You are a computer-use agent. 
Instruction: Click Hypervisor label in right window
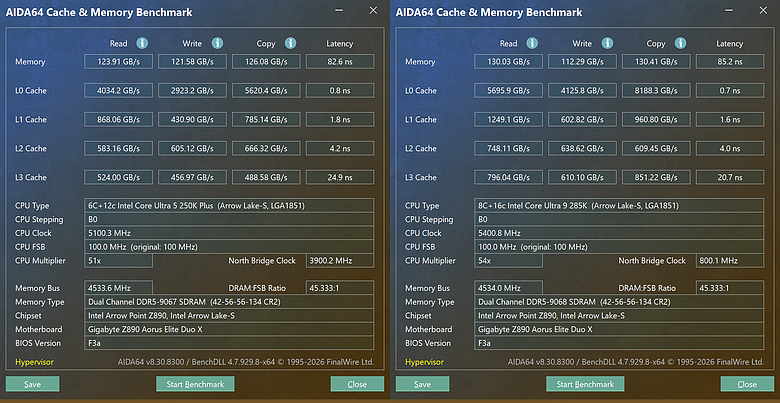pos(424,362)
